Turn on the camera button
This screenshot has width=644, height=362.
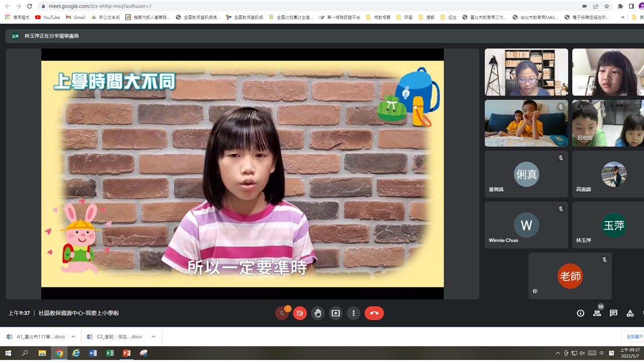pos(300,313)
